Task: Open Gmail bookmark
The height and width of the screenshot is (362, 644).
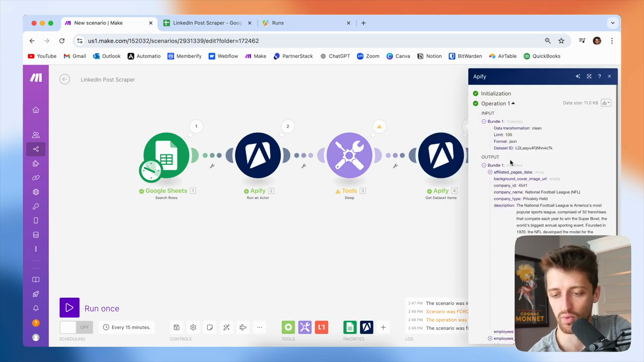Action: (x=75, y=56)
